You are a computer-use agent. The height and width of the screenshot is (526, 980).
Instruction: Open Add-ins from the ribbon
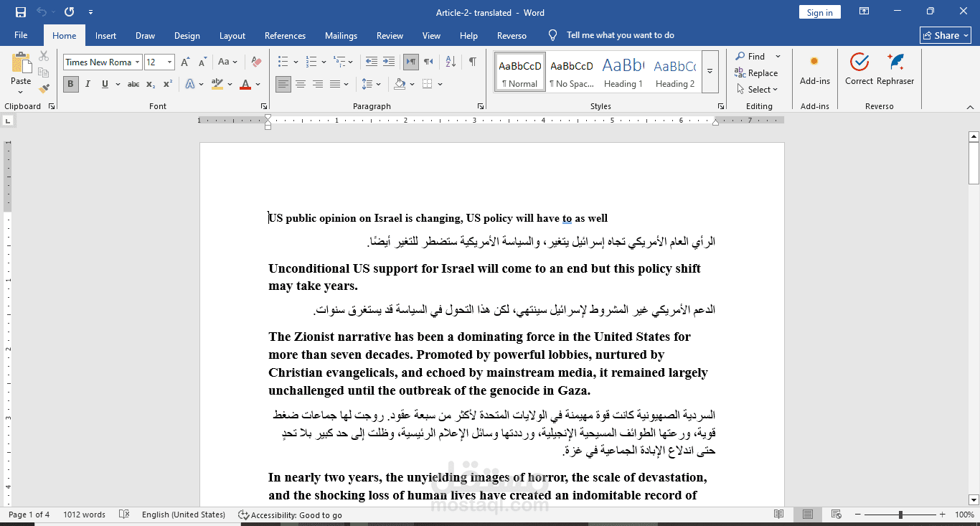[x=815, y=69]
